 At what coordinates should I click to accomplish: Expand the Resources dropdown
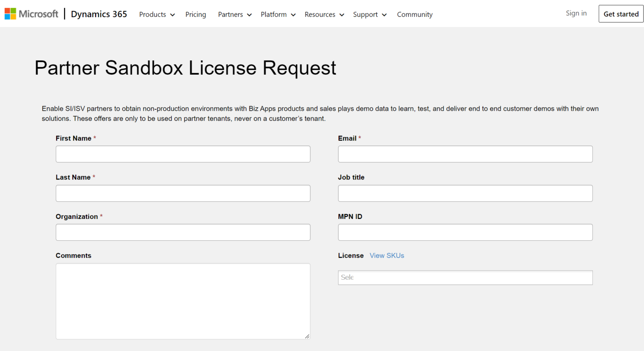pos(324,14)
